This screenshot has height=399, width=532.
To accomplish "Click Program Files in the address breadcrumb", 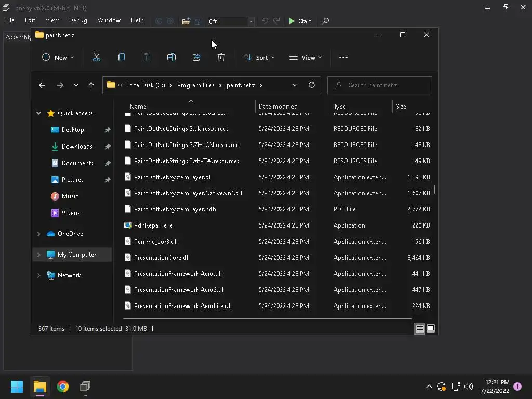I will click(196, 85).
